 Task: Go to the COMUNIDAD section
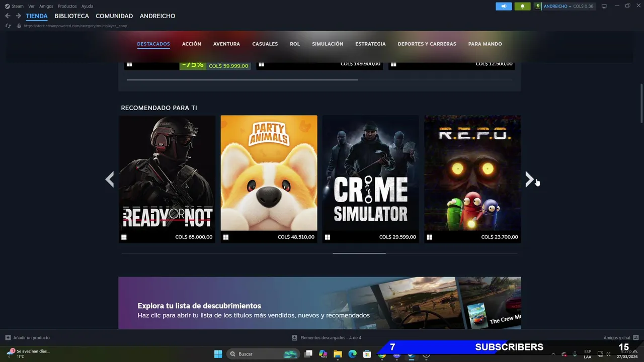coord(114,16)
